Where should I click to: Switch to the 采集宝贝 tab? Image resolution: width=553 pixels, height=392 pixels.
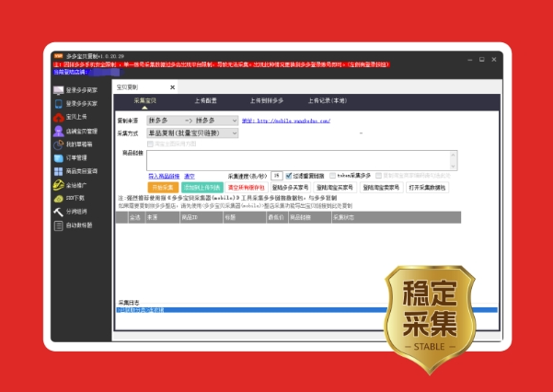point(145,101)
